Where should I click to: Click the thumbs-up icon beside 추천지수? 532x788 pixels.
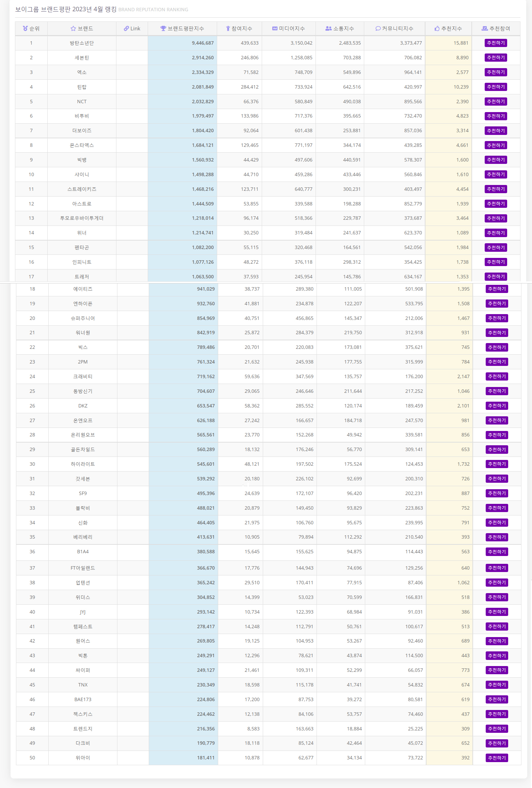click(x=437, y=29)
